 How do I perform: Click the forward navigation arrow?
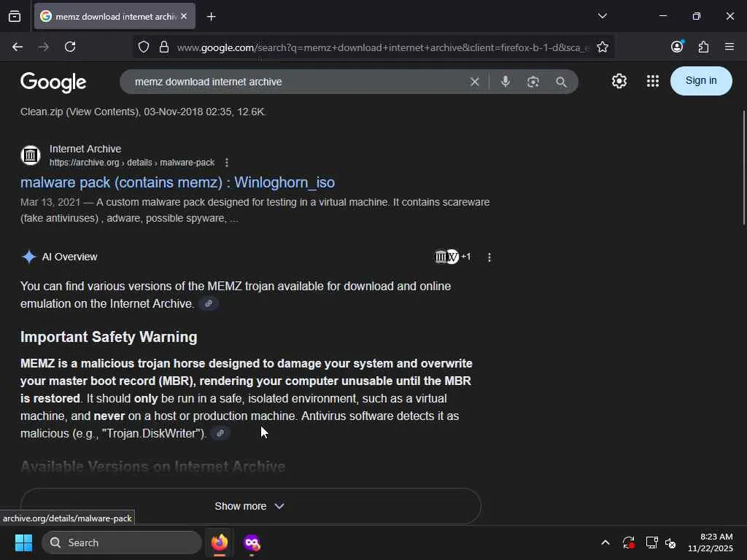[44, 47]
